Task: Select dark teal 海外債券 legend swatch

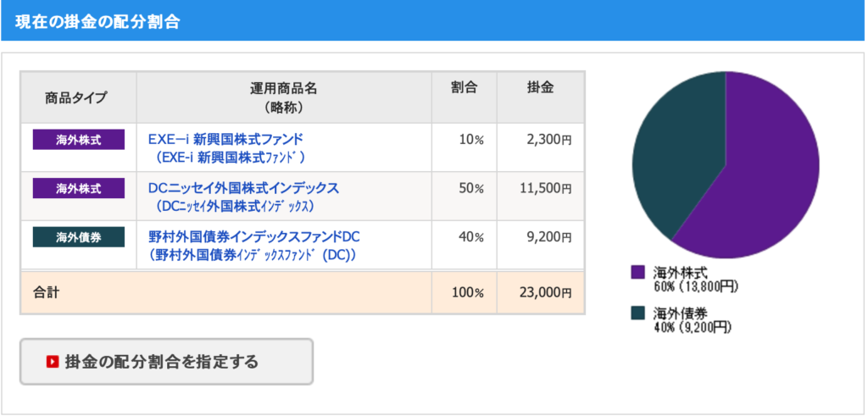Action: click(638, 313)
